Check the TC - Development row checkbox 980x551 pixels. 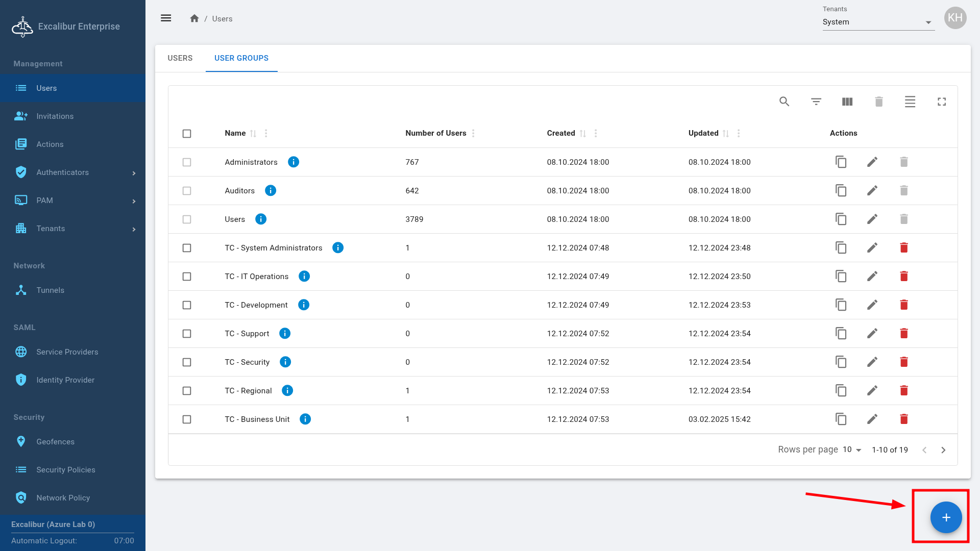click(187, 305)
